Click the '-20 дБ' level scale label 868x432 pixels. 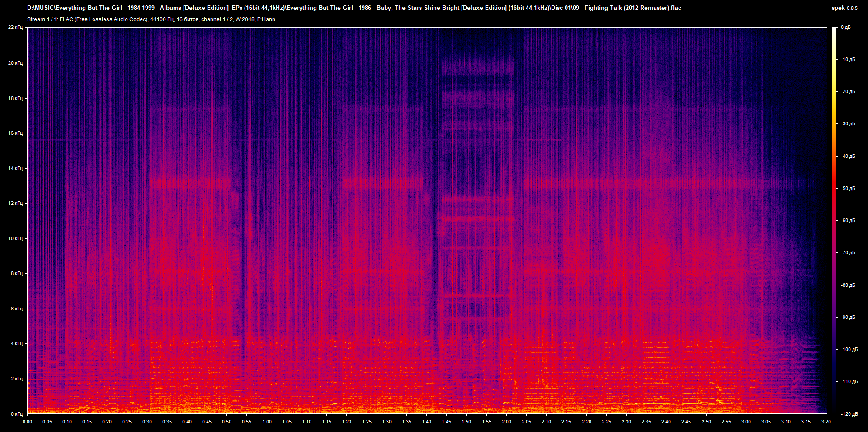click(x=848, y=91)
